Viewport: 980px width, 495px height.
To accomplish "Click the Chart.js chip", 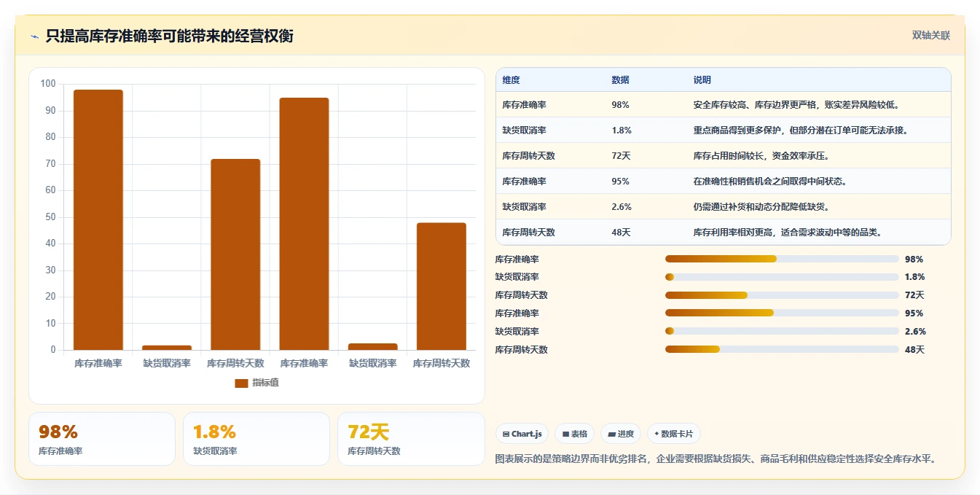I will point(522,434).
